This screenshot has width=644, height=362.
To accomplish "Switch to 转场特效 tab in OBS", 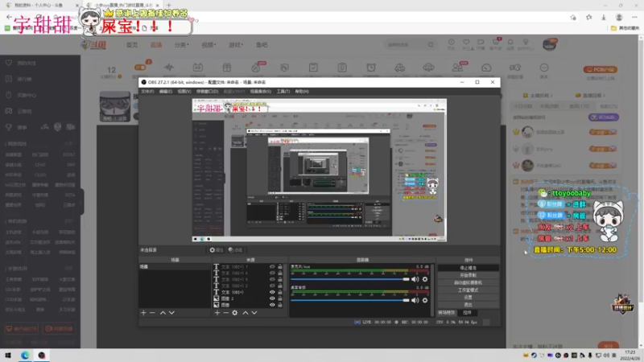I will [447, 313].
